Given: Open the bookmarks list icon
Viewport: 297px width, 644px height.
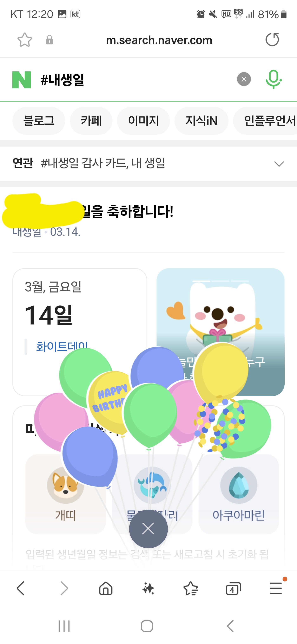Looking at the screenshot, I should (191, 588).
